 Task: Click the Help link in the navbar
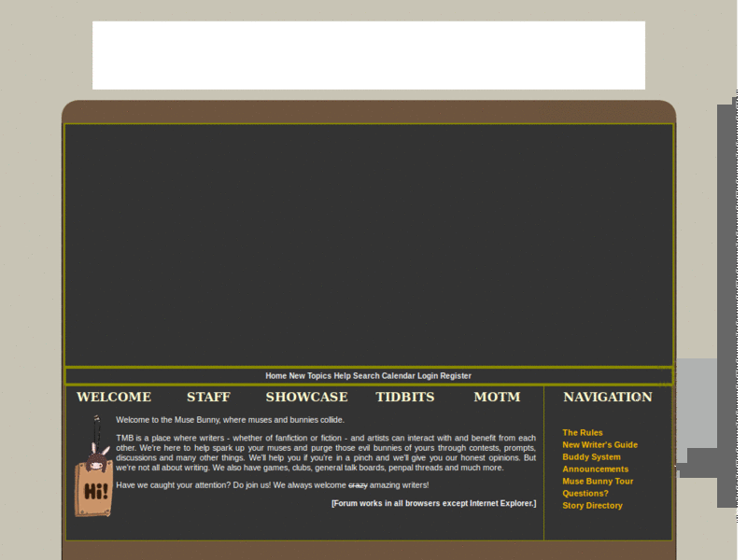[x=342, y=376]
